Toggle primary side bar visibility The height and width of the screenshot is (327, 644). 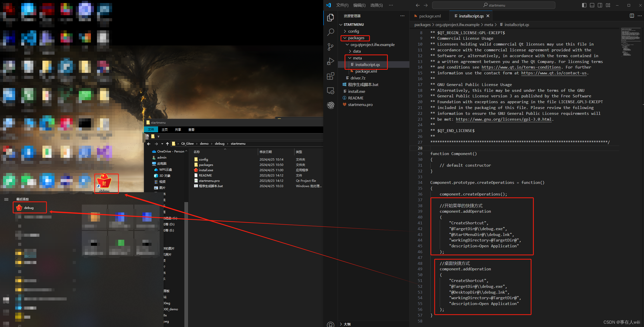click(584, 5)
